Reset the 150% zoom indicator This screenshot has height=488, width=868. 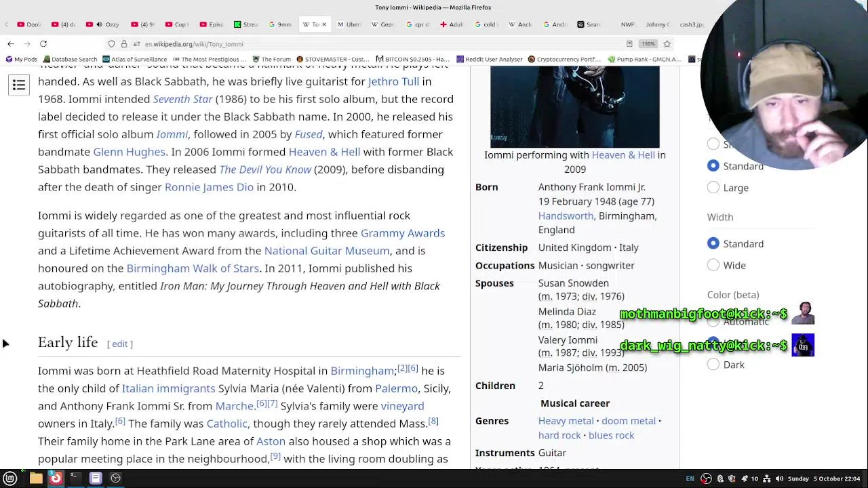tap(648, 44)
